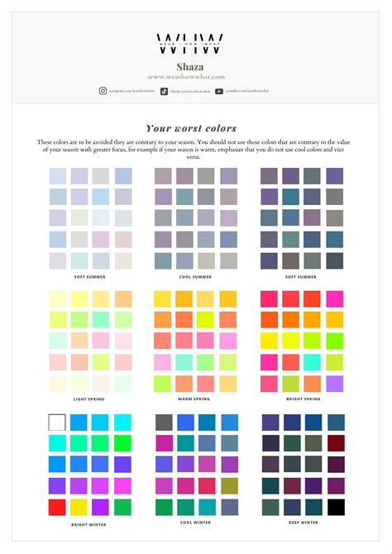Click the YouTube icon in header
Image resolution: width=392 pixels, height=554 pixels.
[x=219, y=91]
